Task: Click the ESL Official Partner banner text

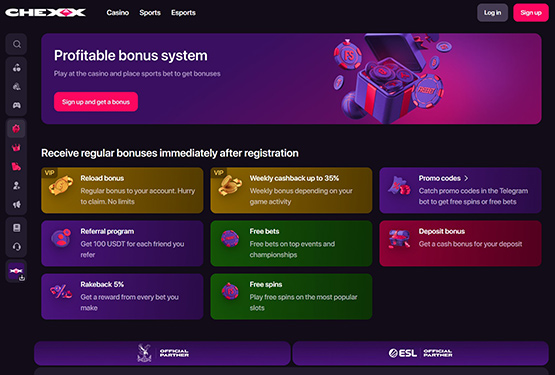Action: coord(438,353)
